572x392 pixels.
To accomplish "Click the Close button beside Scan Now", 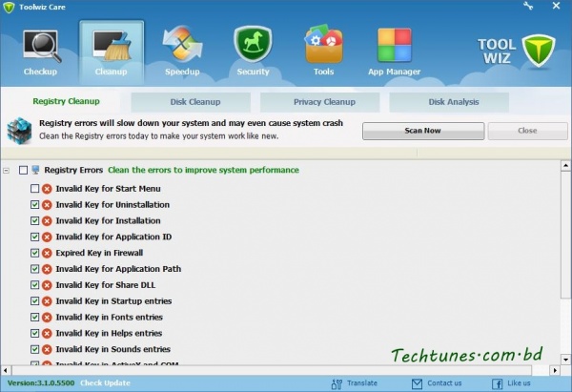I will (x=528, y=131).
